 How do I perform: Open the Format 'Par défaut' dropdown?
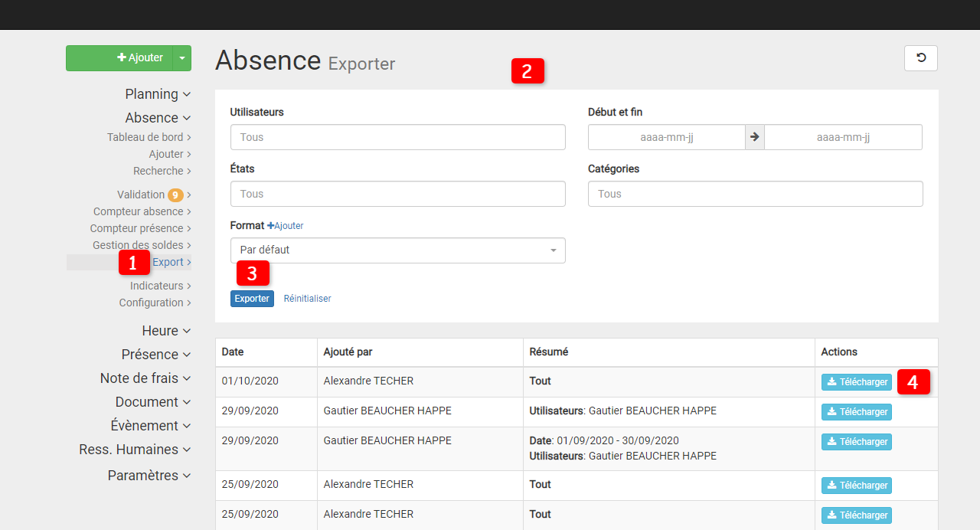pos(397,250)
